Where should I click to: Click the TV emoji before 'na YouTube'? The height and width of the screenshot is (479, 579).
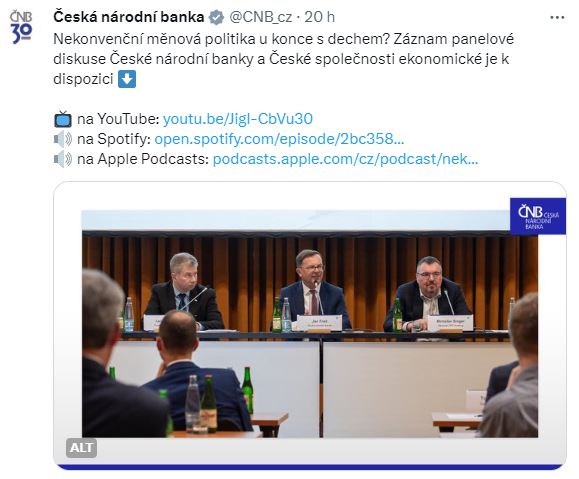63,119
